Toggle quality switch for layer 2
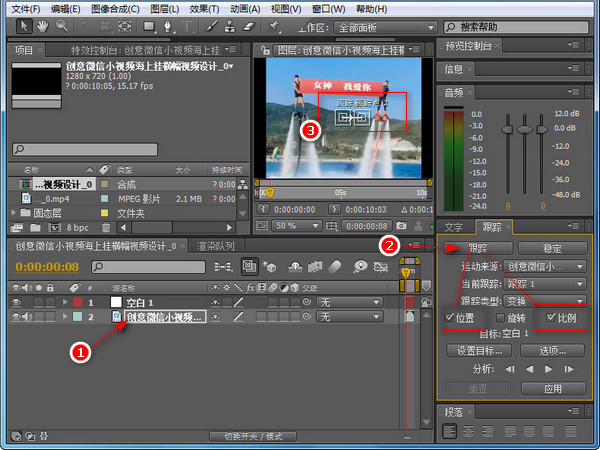This screenshot has height=450, width=600. tap(238, 317)
